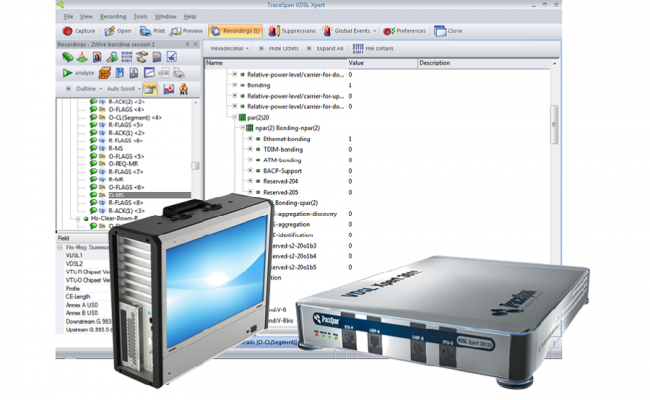
Task: Click the magnifier search messages icon
Action: click(x=112, y=57)
